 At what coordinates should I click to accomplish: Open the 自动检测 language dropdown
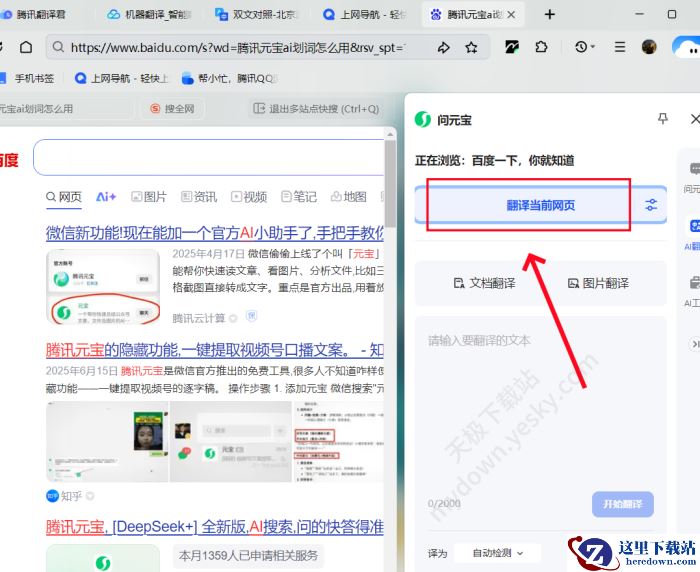[x=497, y=553]
